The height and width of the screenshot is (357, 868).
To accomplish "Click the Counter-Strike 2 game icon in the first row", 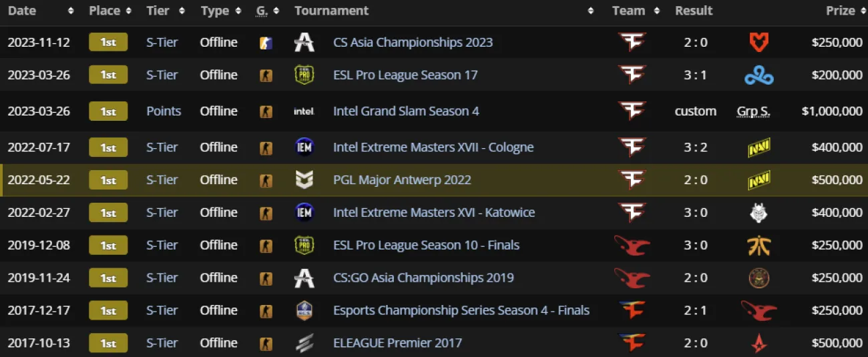I will [266, 43].
